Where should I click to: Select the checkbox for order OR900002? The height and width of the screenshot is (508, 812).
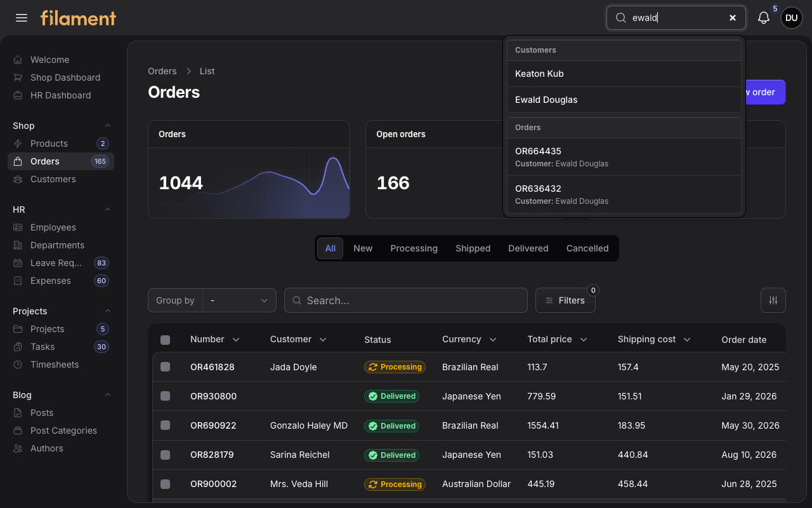166,484
